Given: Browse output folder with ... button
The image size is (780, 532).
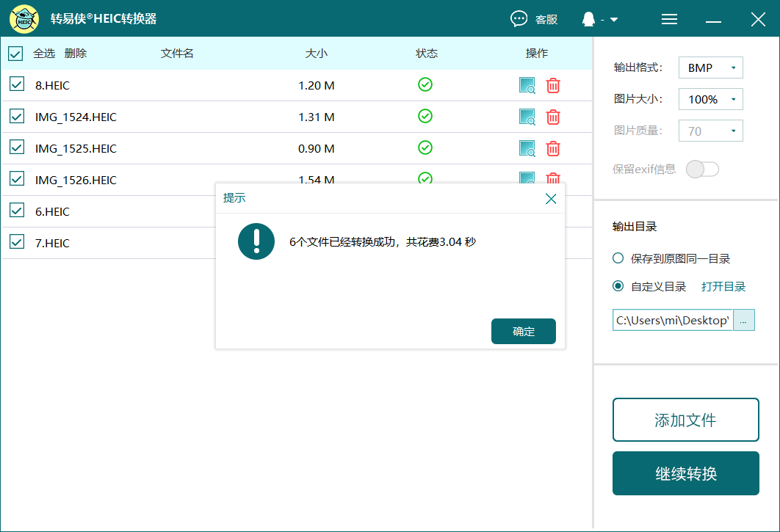Looking at the screenshot, I should click(744, 320).
